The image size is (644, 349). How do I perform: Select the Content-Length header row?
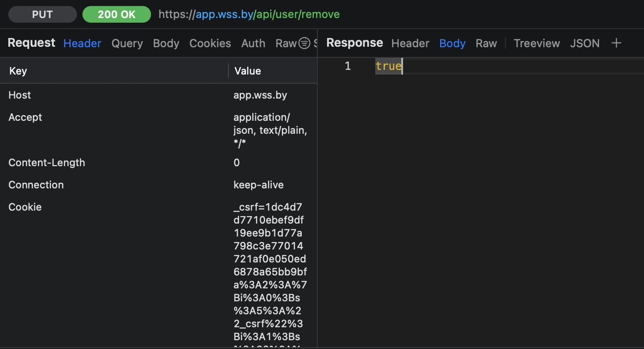coord(47,162)
